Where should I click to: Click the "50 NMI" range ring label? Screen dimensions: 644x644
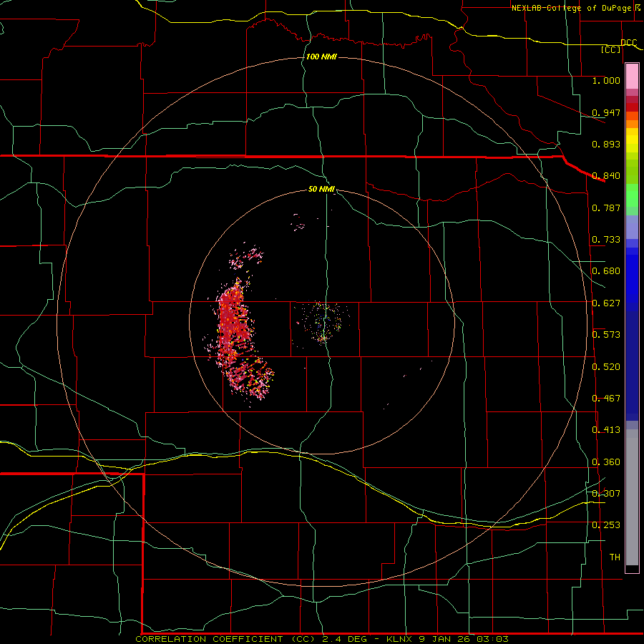coord(321,190)
